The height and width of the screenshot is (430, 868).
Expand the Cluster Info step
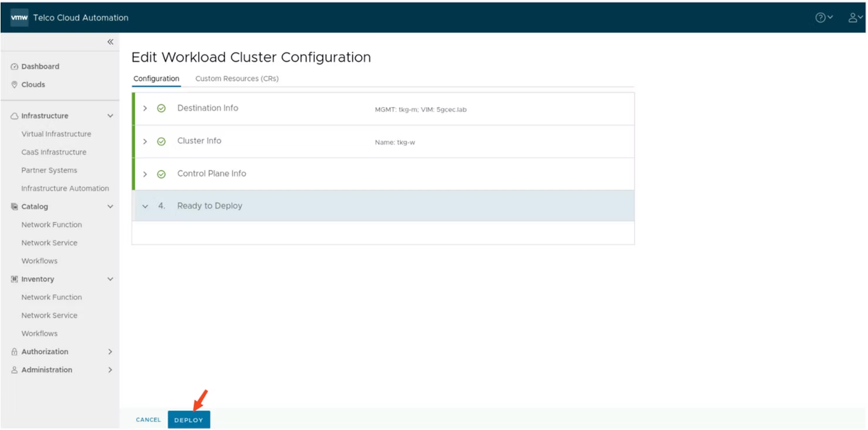(x=145, y=141)
